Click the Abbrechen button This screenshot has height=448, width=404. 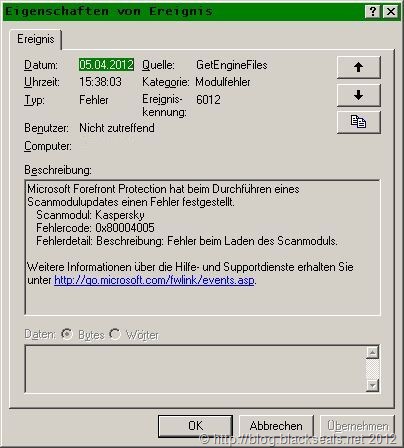click(276, 426)
